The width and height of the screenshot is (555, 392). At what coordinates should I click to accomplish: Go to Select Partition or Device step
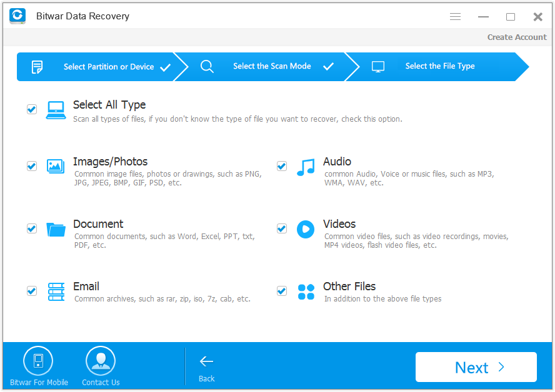tap(102, 67)
